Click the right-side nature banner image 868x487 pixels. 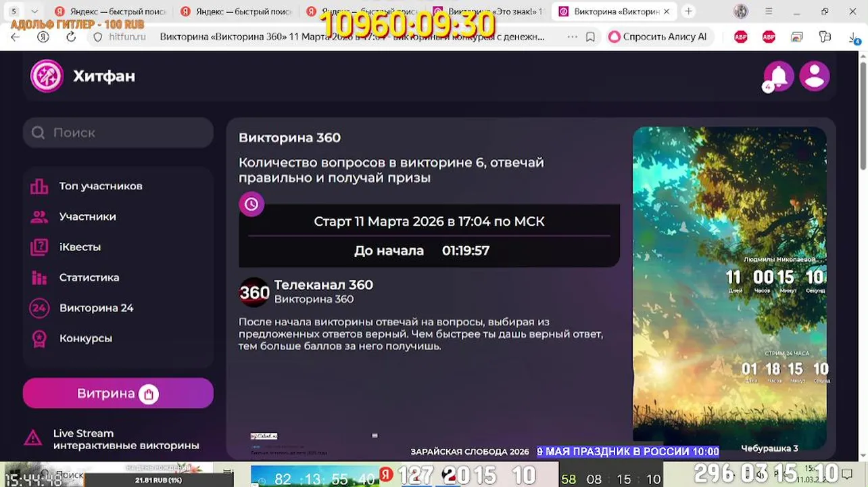(x=729, y=284)
